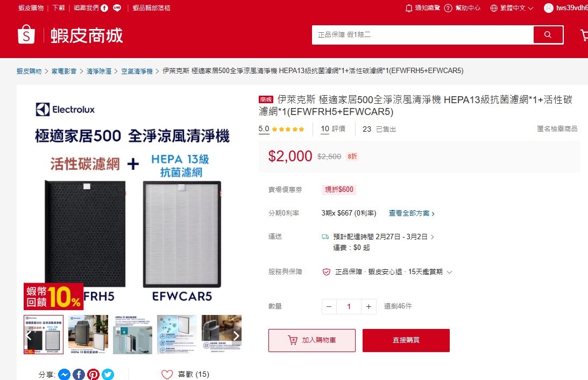588x380 pixels.
Task: Share via Pinterest icon
Action: click(x=94, y=375)
